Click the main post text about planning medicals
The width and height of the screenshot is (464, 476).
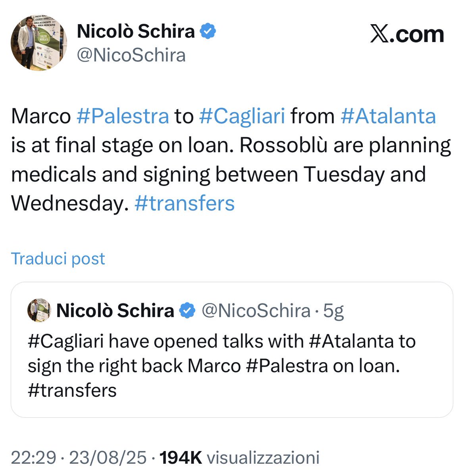pos(218,175)
